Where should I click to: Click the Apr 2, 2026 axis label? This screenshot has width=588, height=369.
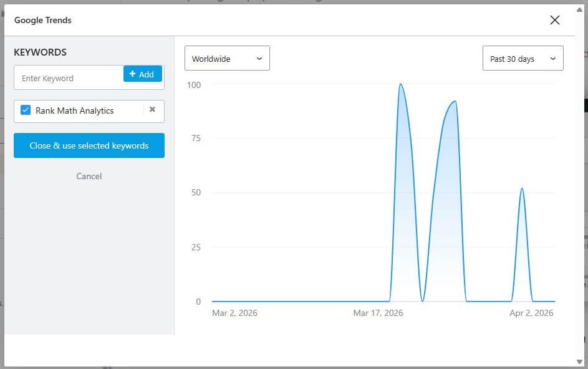click(531, 313)
